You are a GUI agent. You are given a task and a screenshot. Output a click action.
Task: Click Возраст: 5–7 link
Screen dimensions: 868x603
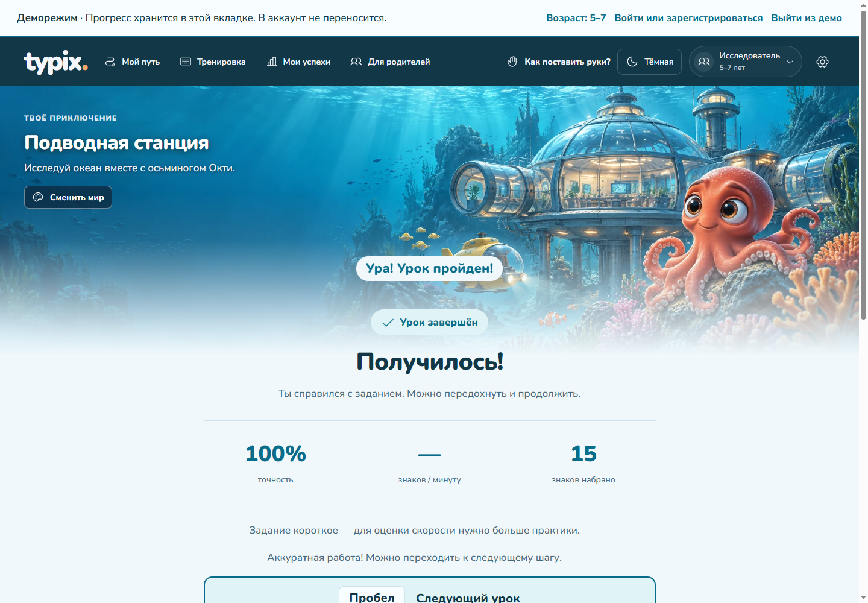coord(576,18)
